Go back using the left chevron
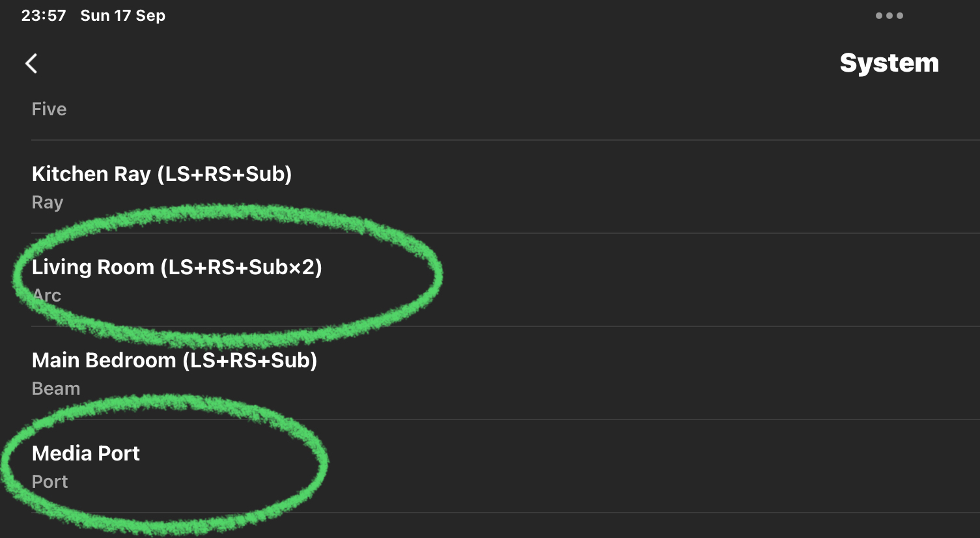The image size is (980, 538). [31, 63]
